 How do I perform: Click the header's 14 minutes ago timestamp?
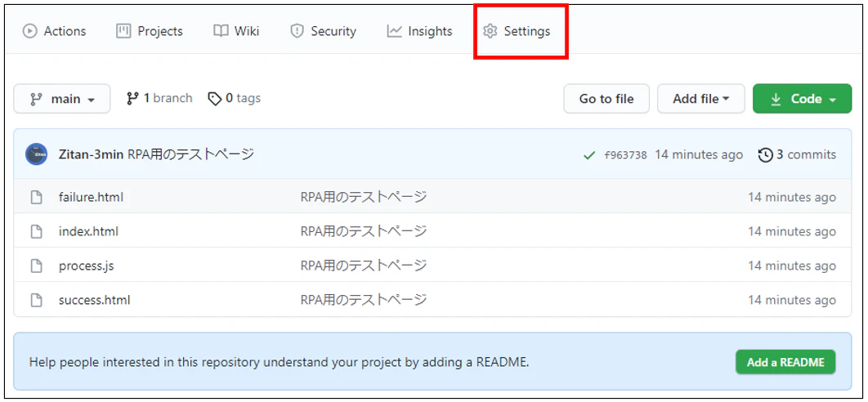coord(699,154)
